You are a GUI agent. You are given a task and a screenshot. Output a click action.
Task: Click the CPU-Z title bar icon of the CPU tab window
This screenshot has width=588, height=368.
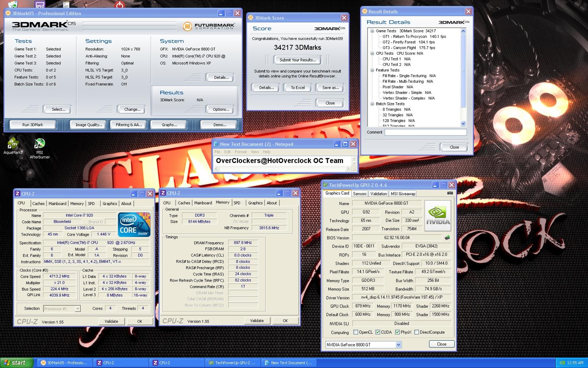17,194
